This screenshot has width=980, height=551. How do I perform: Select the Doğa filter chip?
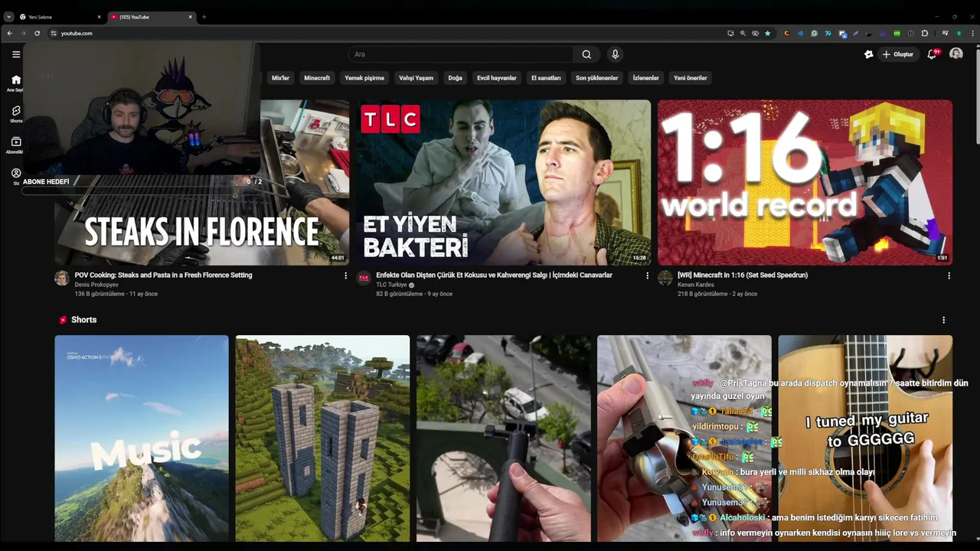click(x=455, y=78)
